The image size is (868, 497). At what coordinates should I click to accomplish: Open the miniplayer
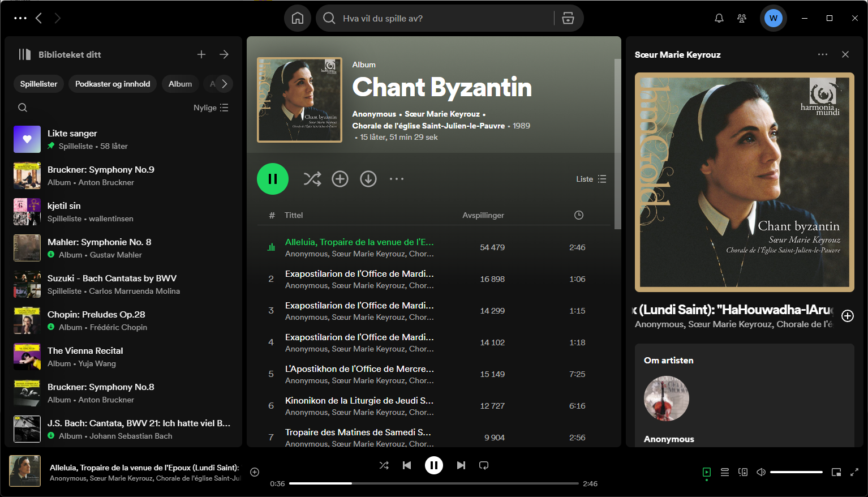[x=836, y=472]
